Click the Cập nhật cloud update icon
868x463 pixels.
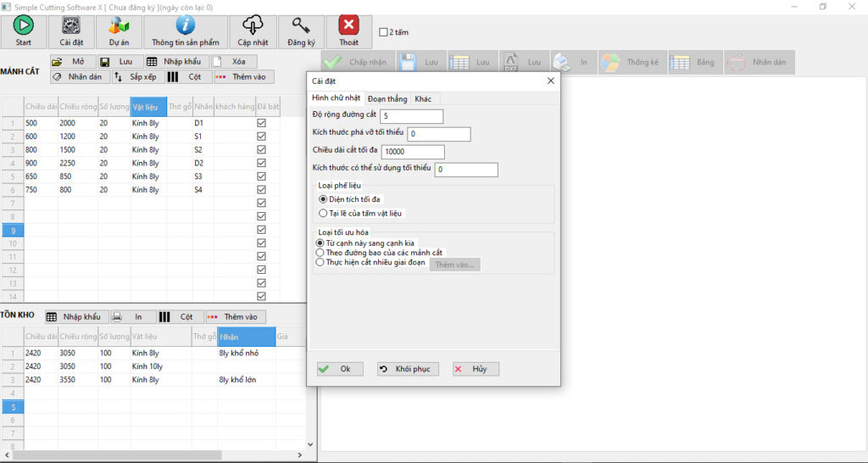point(253,25)
